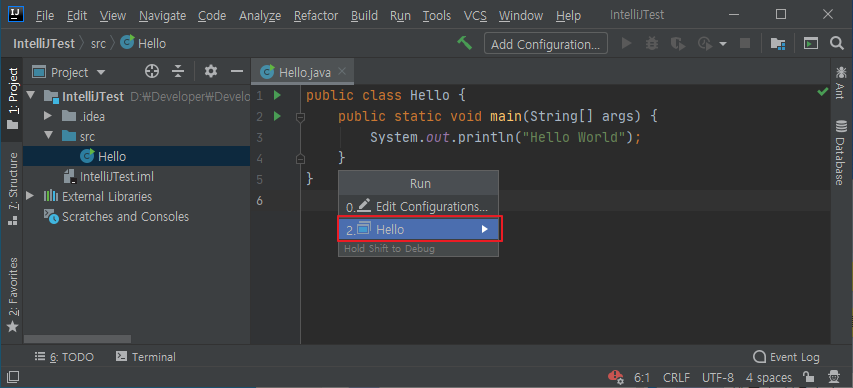This screenshot has height=388, width=853.
Task: Collapse the IntelliJTest root node
Action: point(30,96)
